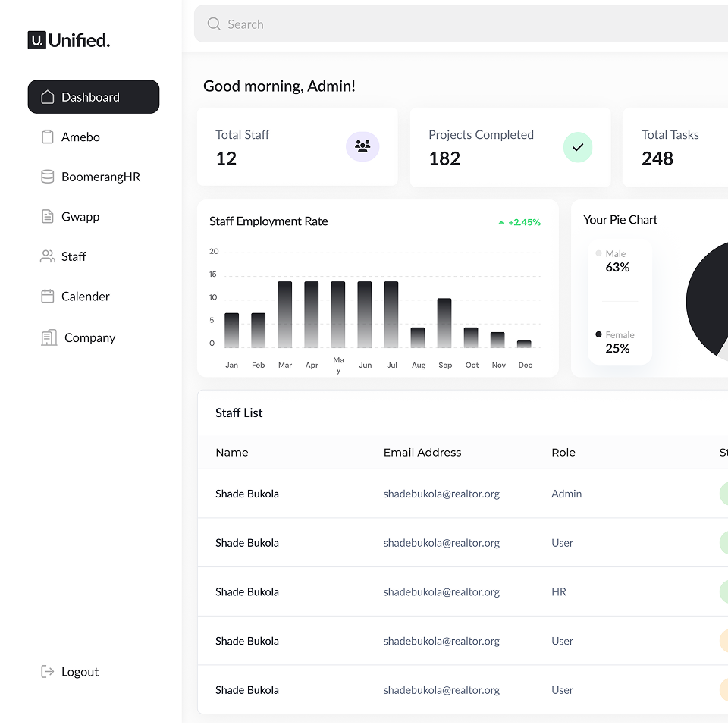Click the May bar in employment chart
The image size is (728, 728).
[x=338, y=313]
